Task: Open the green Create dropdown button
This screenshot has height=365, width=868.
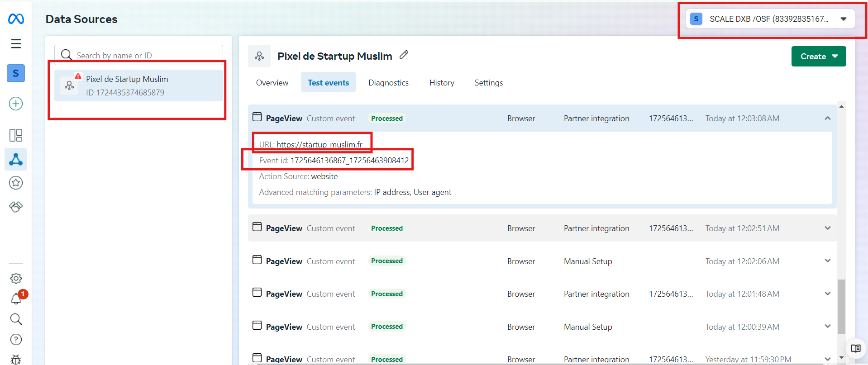Action: (x=818, y=57)
